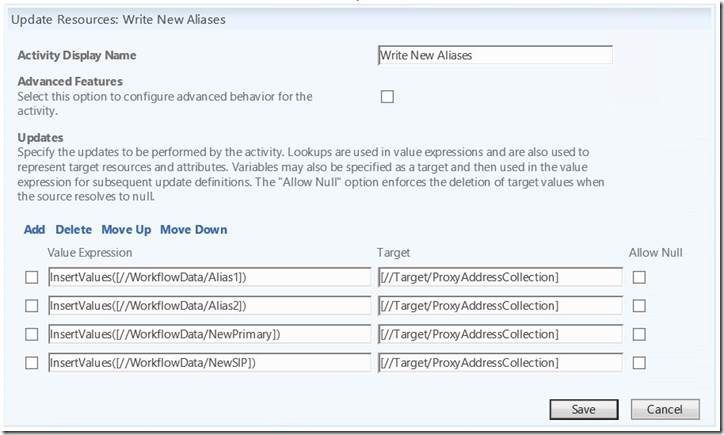Screen dimensions: 724x435
Task: Edit the InsertValues Alias1 value expression
Action: [x=209, y=277]
